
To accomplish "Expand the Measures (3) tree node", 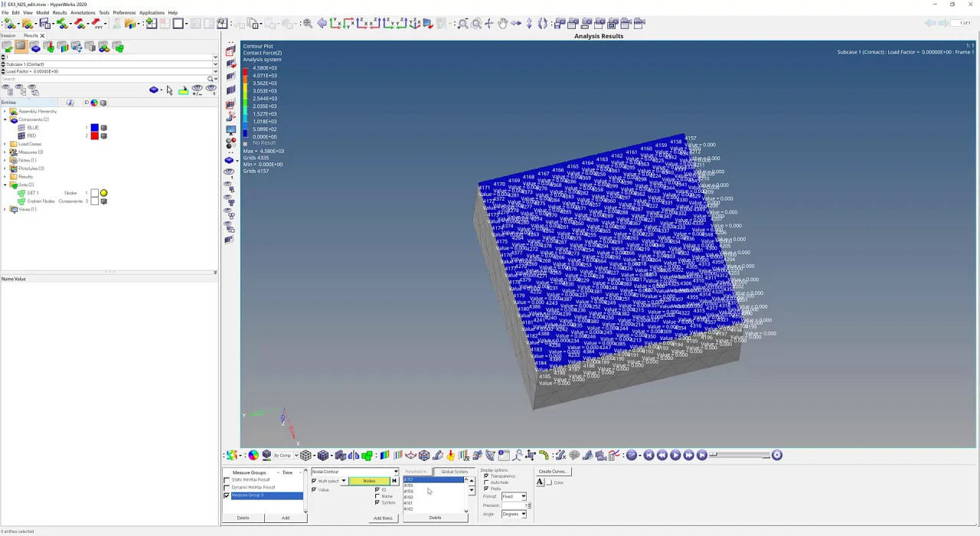I will click(x=5, y=152).
